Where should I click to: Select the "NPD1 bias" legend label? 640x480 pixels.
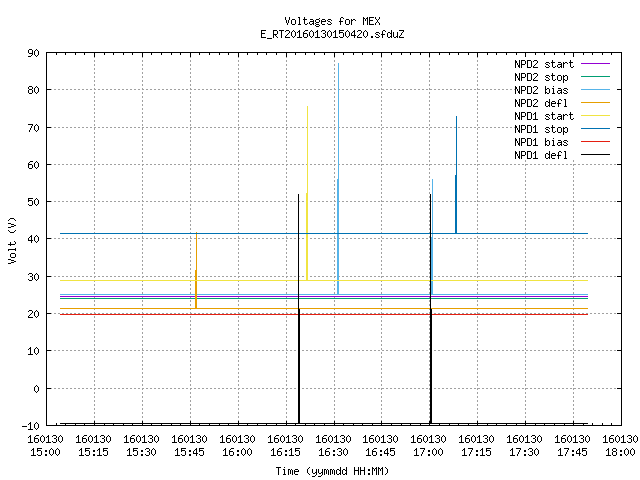tap(541, 142)
